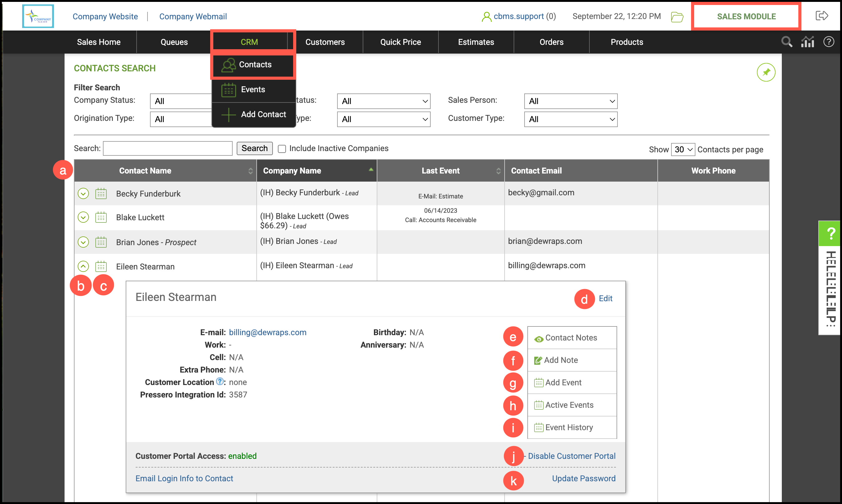Open the magnifier search icon in navbar
842x504 pixels.
[786, 42]
